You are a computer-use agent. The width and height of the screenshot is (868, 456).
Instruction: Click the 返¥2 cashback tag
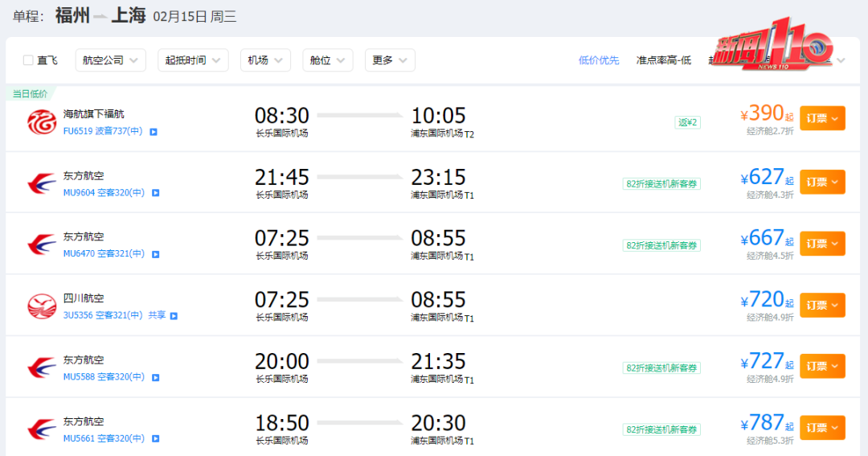coord(687,122)
